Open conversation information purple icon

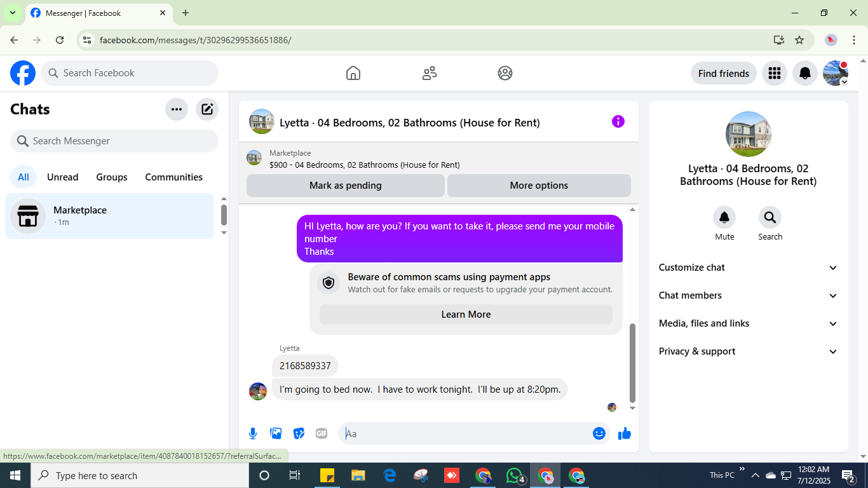618,121
